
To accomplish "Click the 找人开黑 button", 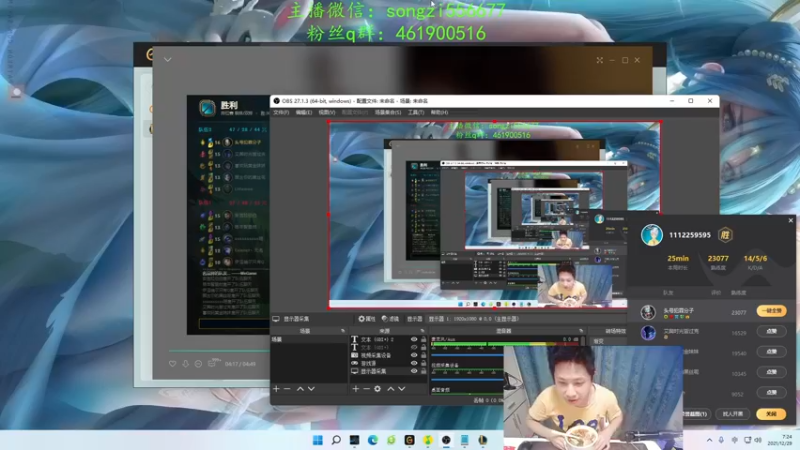I will pyautogui.click(x=733, y=414).
